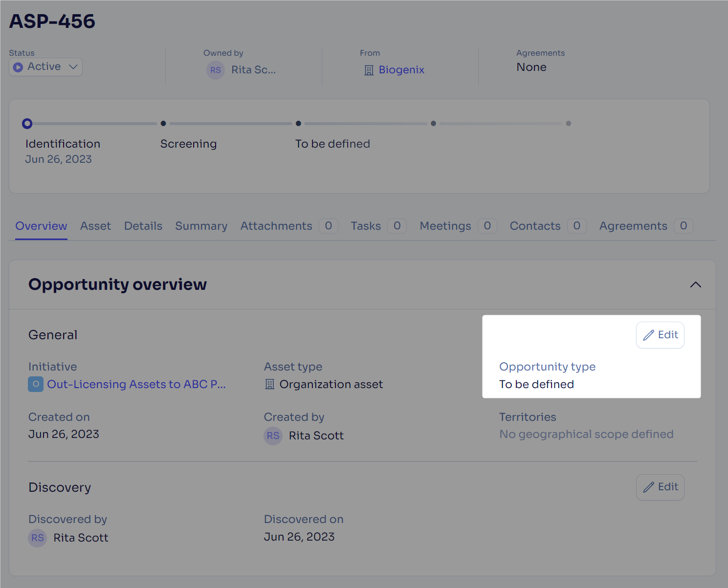The width and height of the screenshot is (728, 588).
Task: Click the Created by Rita Scott avatar
Action: click(273, 436)
